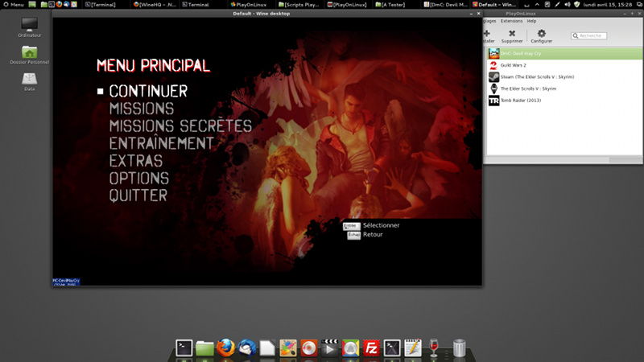Launch Firefox from the dock
The width and height of the screenshot is (644, 362).
pos(225,348)
